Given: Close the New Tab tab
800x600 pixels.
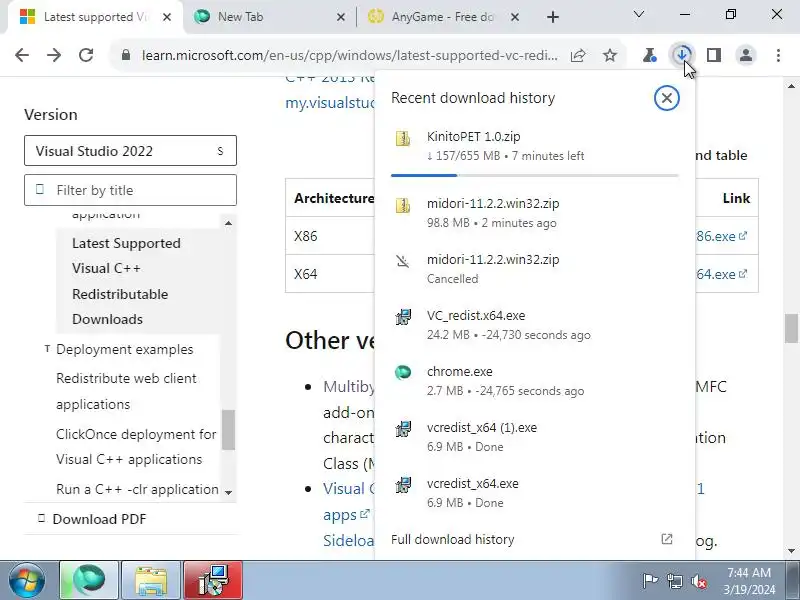Looking at the screenshot, I should click(341, 17).
